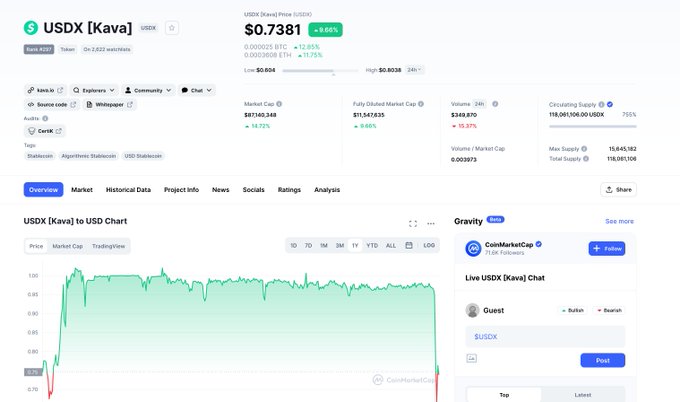680x402 pixels.
Task: Open the Source code link
Action: click(x=52, y=105)
